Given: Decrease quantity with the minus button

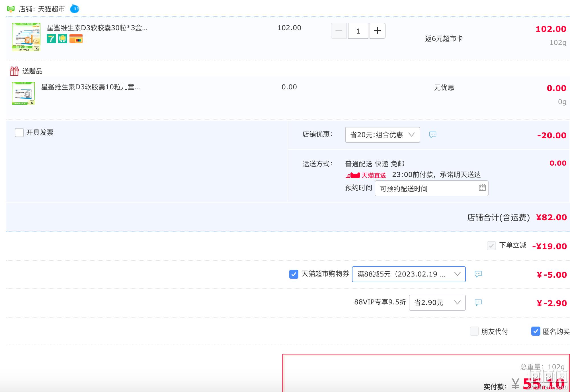Looking at the screenshot, I should click(339, 31).
